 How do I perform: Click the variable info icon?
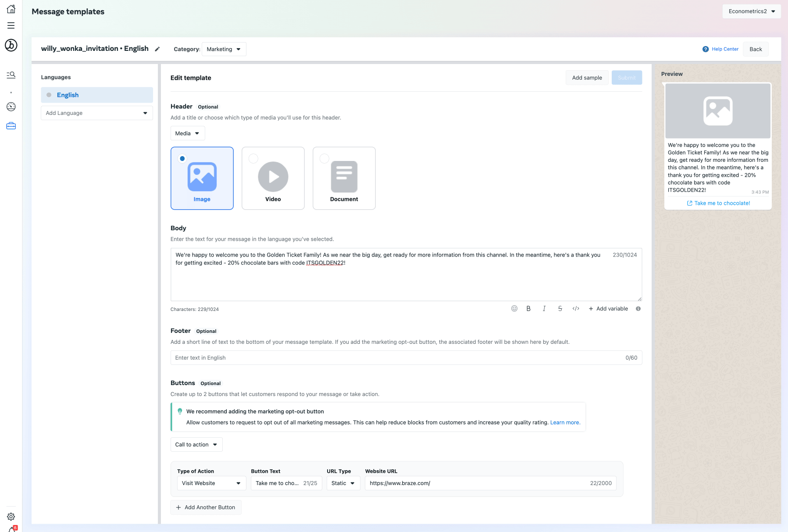pyautogui.click(x=638, y=309)
